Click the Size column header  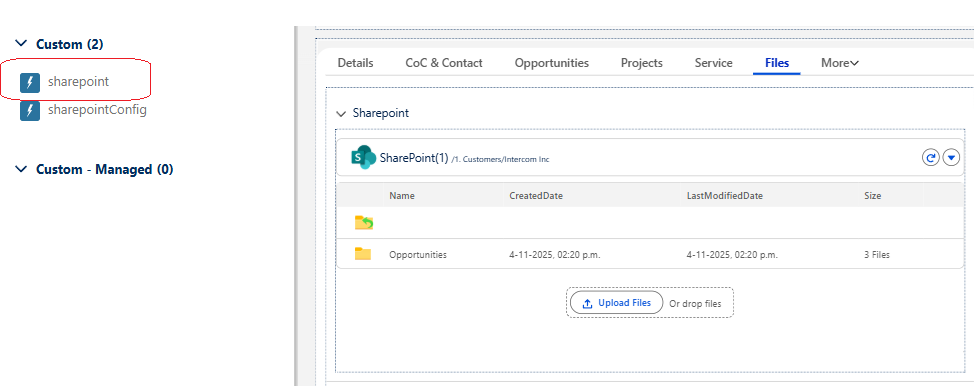coord(872,196)
